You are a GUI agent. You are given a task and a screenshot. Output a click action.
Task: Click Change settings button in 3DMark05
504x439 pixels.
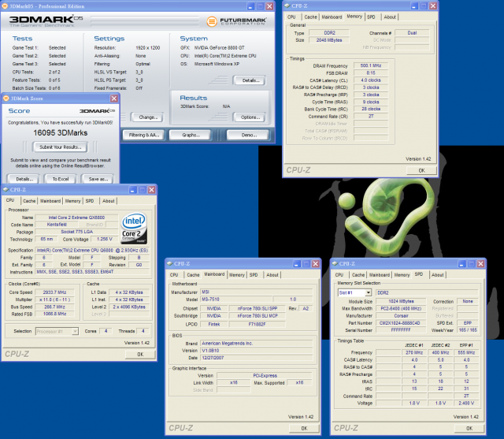[x=147, y=117]
